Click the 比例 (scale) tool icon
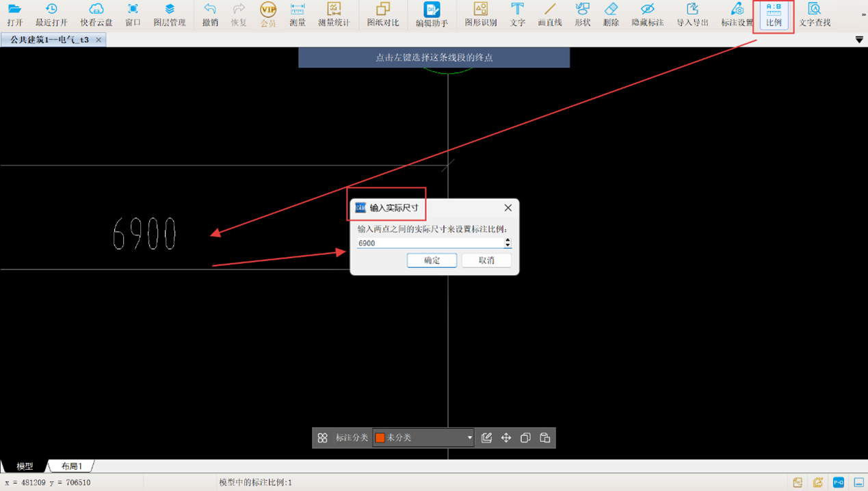This screenshot has width=868, height=491. 774,14
